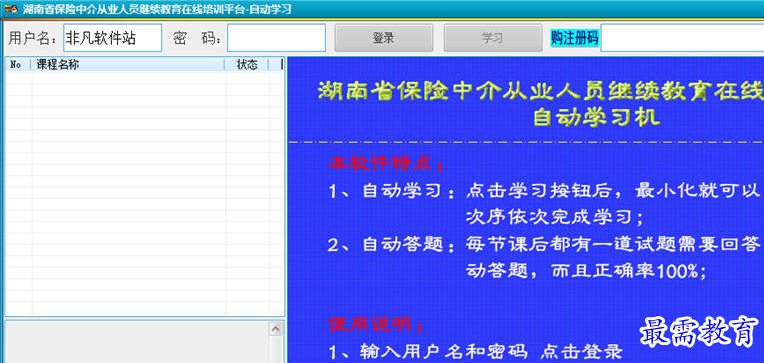Click the 使用说明 heading text

point(376,325)
